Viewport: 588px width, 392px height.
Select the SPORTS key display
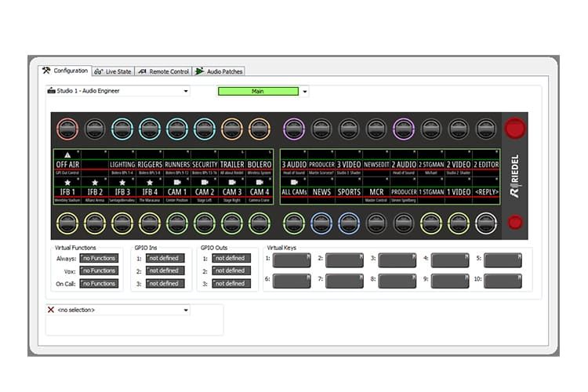click(349, 191)
